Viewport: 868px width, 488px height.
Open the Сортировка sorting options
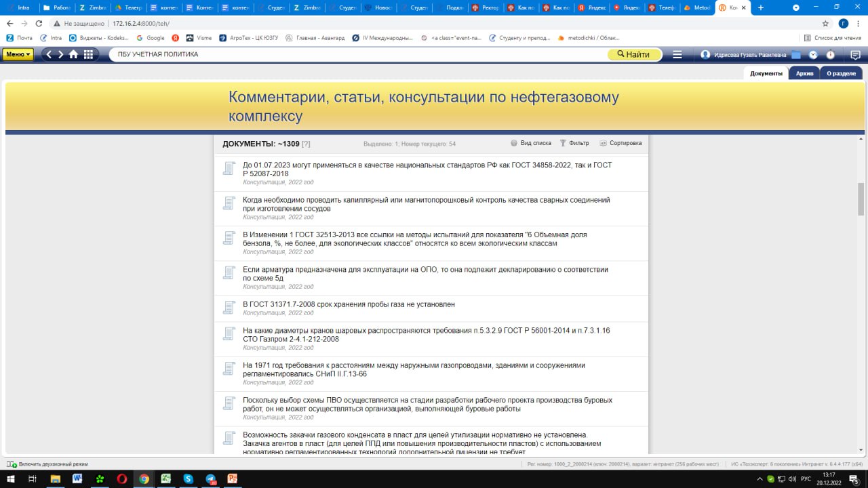(x=620, y=143)
